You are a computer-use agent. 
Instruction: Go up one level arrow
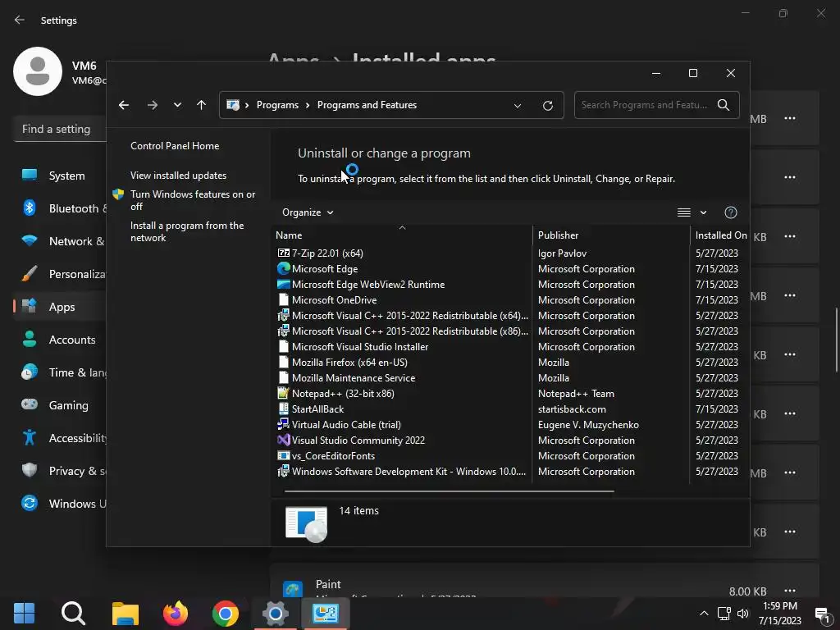[202, 105]
